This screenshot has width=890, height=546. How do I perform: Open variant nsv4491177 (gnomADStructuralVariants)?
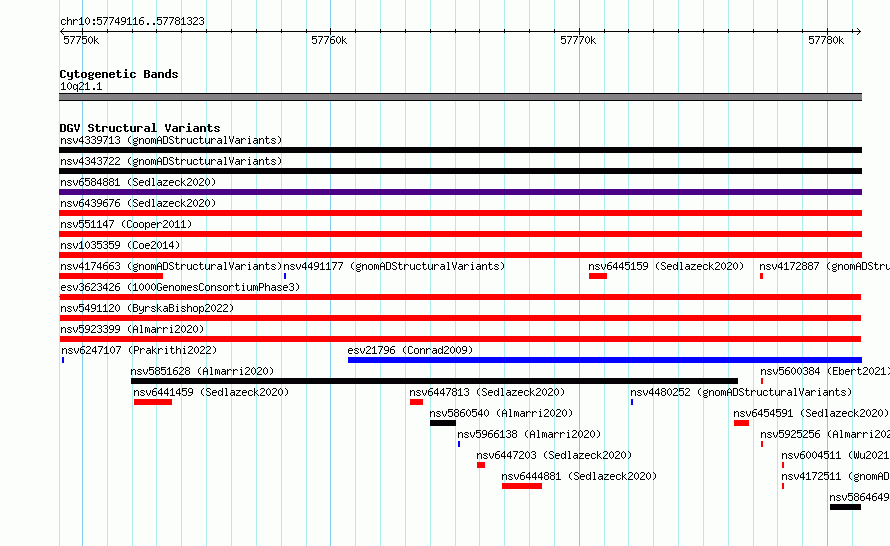click(x=394, y=266)
